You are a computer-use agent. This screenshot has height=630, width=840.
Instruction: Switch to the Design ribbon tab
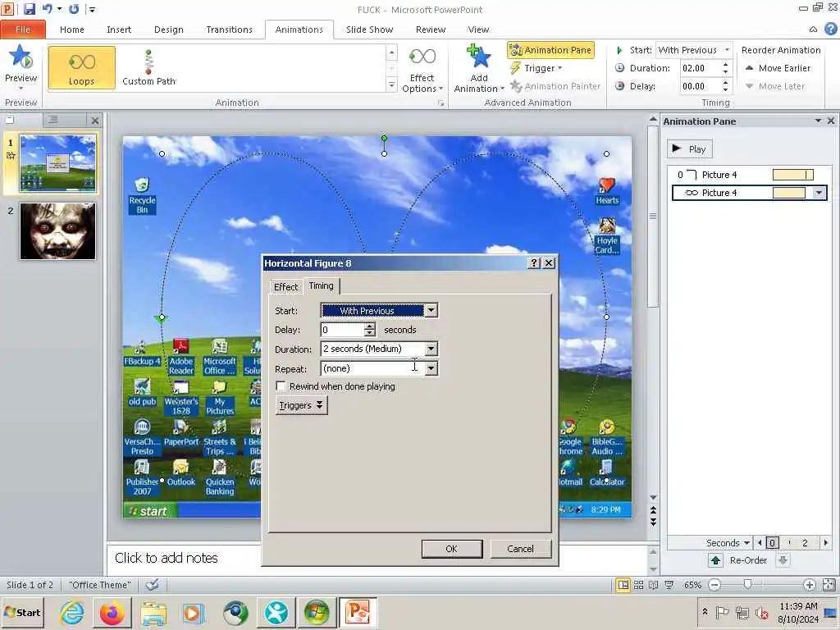pyautogui.click(x=168, y=30)
